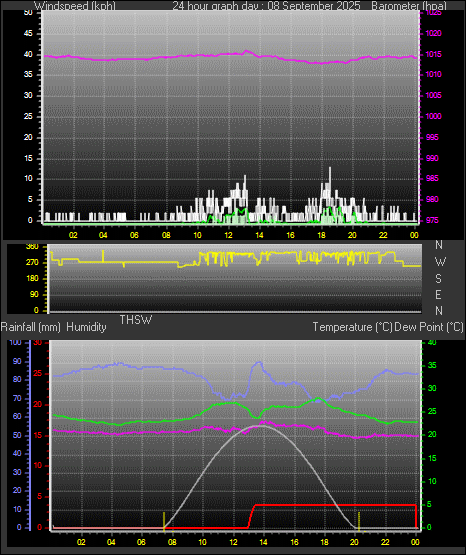Click the yellow sunset marker on bottom graph
Viewport: 466px width, 555px height.
point(359,521)
